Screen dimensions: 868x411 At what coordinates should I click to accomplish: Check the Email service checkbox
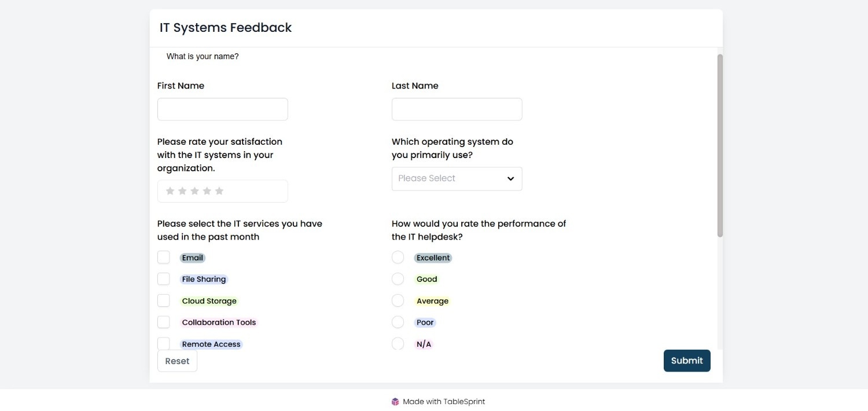tap(164, 257)
